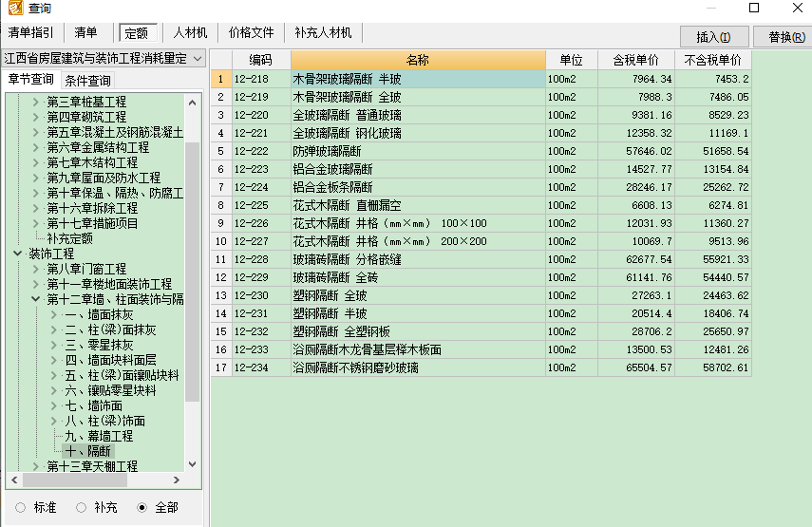Click the 替换(R) button
The width and height of the screenshot is (812, 527).
784,37
